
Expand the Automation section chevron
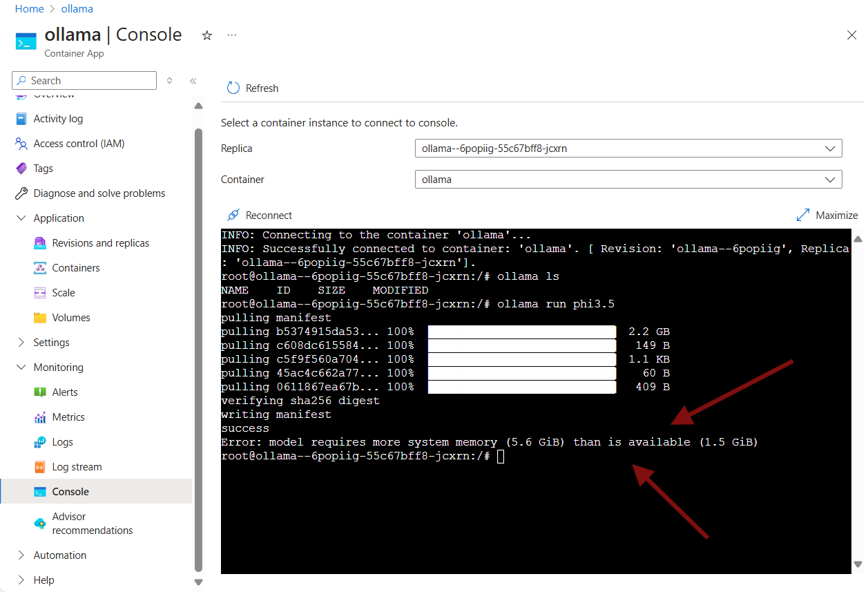(21, 555)
